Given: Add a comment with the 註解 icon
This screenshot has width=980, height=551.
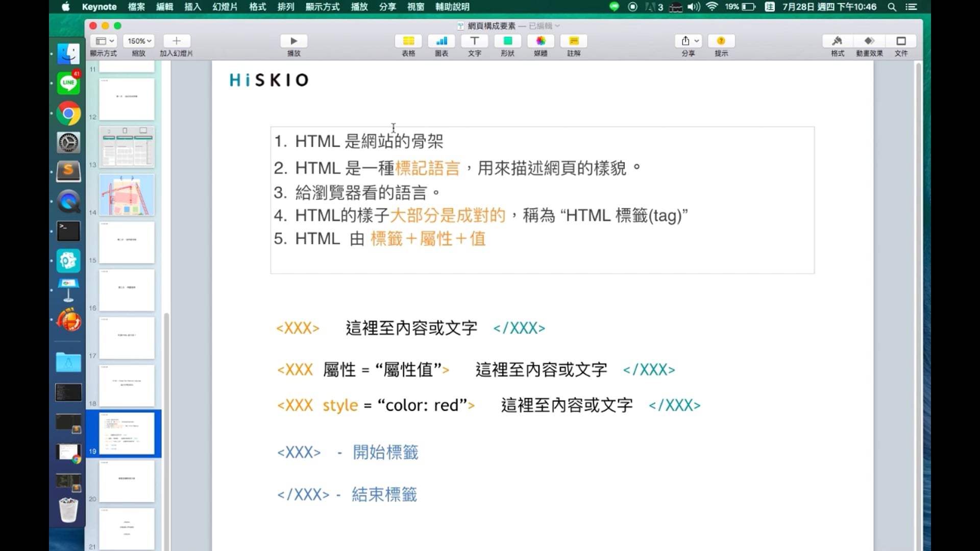Looking at the screenshot, I should tap(573, 41).
